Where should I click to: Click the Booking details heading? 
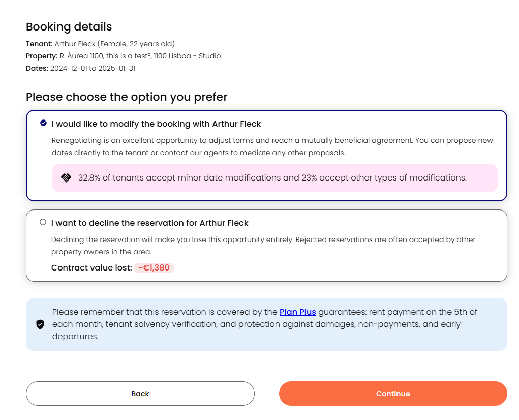click(69, 26)
